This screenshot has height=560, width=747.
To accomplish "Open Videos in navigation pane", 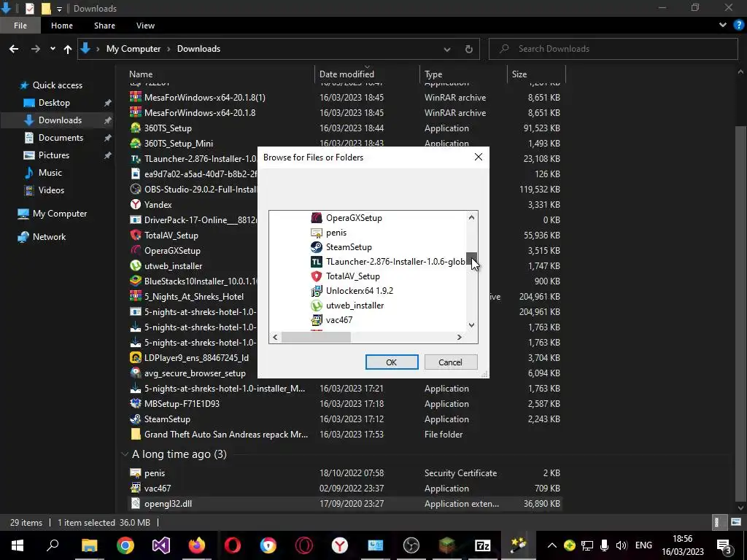I will tap(51, 190).
